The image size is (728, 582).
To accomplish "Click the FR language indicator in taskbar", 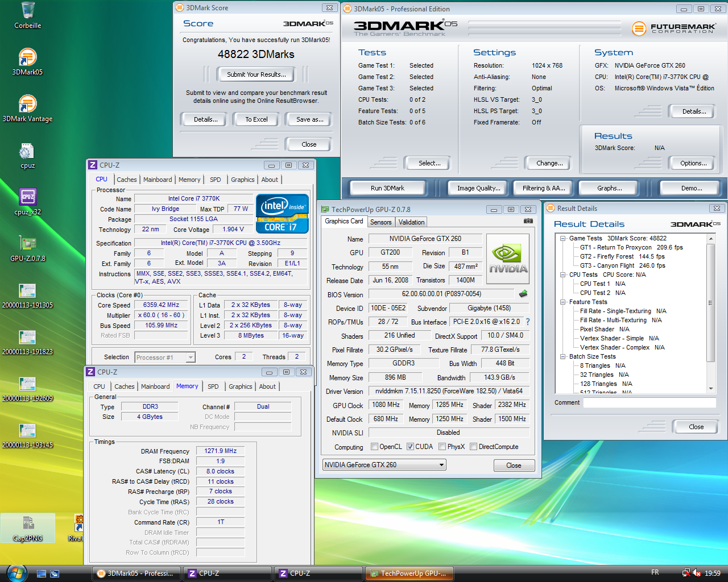I will (x=655, y=572).
